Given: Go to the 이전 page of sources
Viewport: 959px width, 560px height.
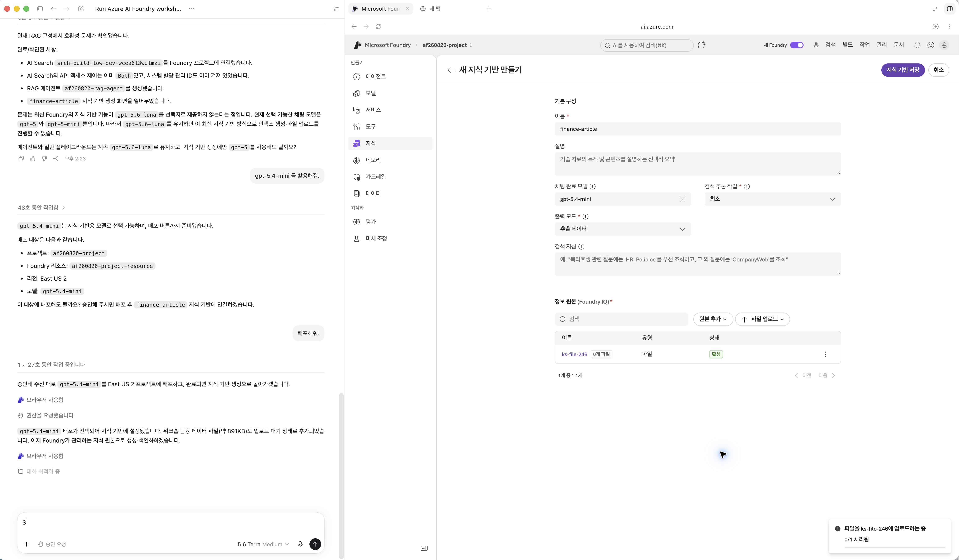Looking at the screenshot, I should coord(803,376).
